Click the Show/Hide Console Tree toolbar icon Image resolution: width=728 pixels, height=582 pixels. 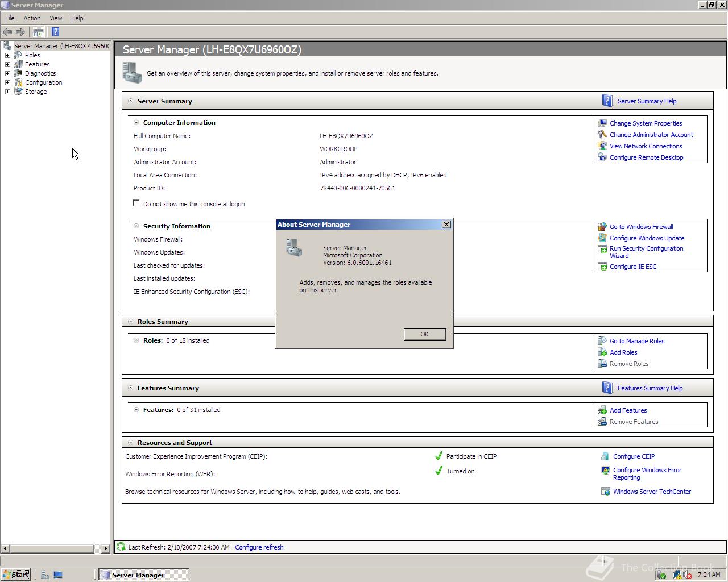pos(38,32)
